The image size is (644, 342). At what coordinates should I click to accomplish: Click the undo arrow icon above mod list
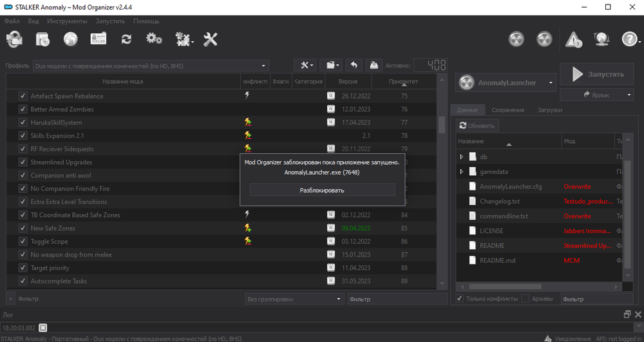click(354, 65)
